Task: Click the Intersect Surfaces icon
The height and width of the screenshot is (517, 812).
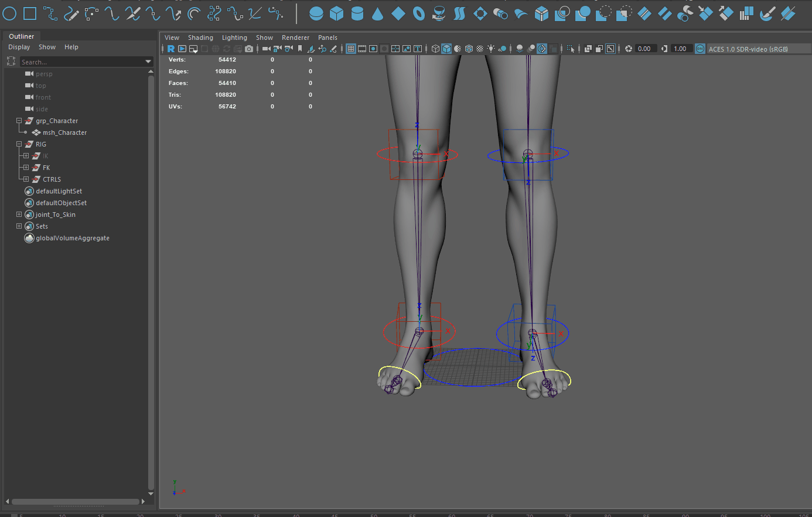Action: point(582,13)
